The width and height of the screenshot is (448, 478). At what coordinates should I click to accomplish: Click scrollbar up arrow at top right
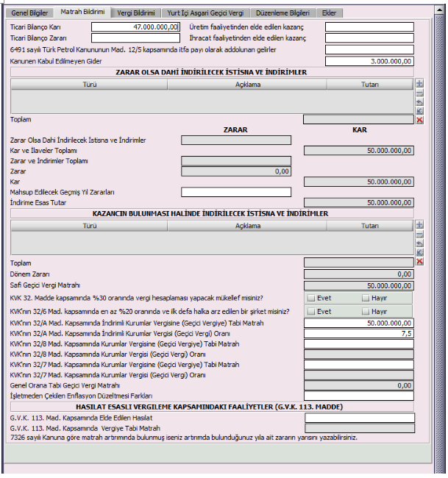coord(439,10)
